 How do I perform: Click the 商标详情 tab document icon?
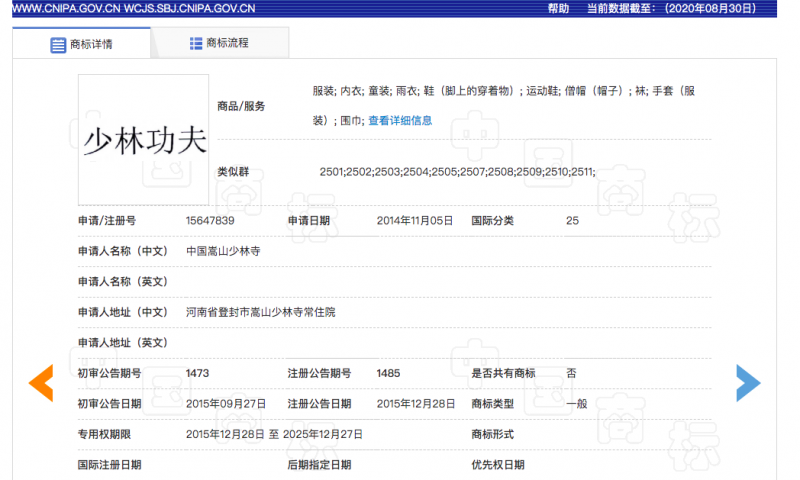pyautogui.click(x=58, y=45)
